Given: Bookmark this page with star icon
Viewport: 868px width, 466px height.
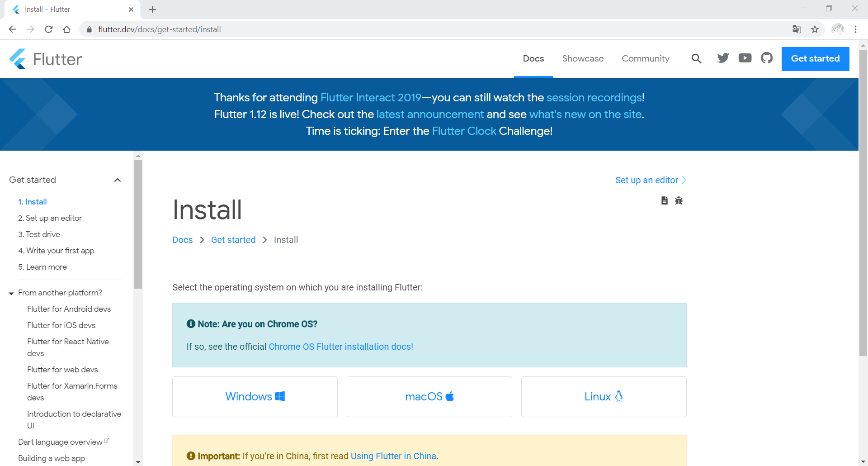Looking at the screenshot, I should tap(815, 29).
